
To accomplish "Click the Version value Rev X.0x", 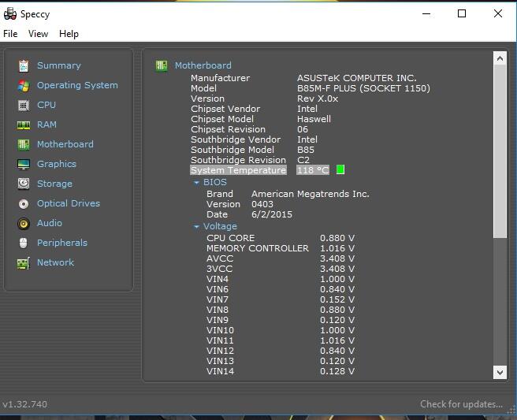I will click(318, 98).
